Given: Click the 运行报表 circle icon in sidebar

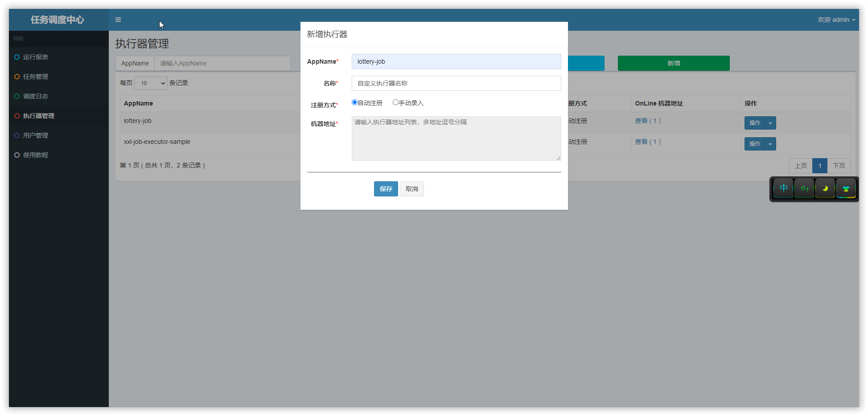Looking at the screenshot, I should click(17, 57).
